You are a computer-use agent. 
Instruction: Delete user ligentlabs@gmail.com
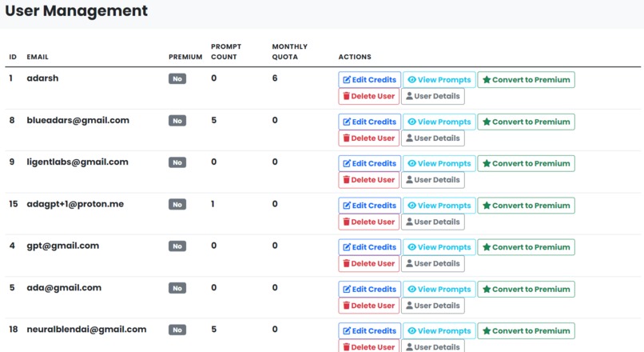pyautogui.click(x=369, y=180)
